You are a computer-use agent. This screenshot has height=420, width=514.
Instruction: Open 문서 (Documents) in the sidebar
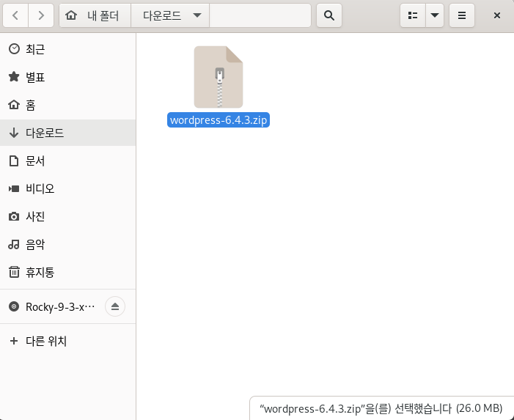tap(68, 161)
